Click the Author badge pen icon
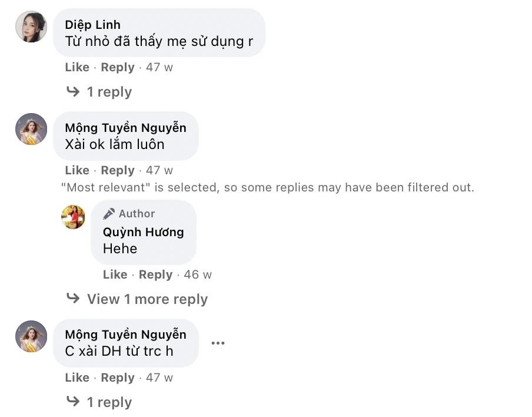Screen dimensions: 532x417 click(x=109, y=214)
